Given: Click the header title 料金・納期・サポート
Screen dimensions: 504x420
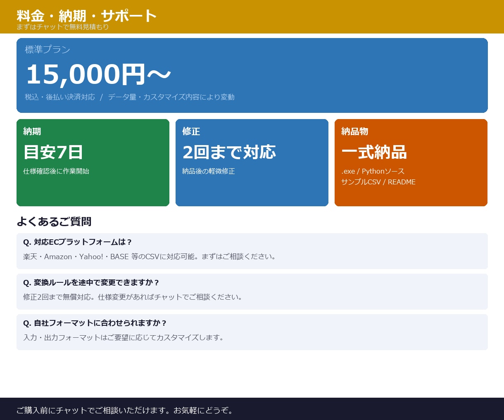Looking at the screenshot, I should click(87, 16).
